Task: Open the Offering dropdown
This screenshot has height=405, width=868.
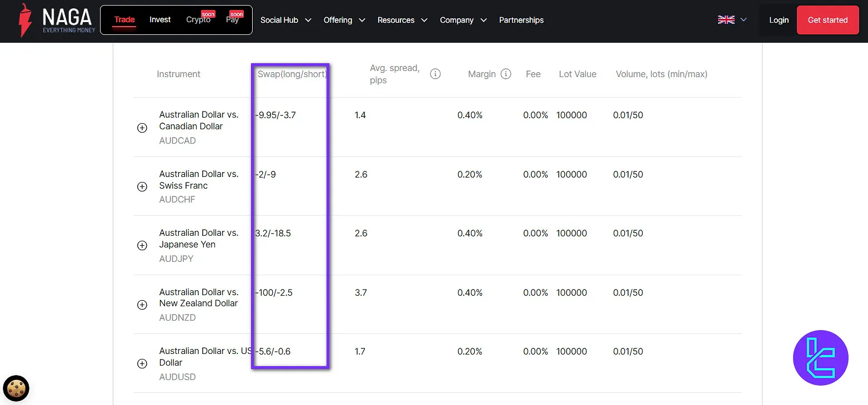Action: [344, 20]
